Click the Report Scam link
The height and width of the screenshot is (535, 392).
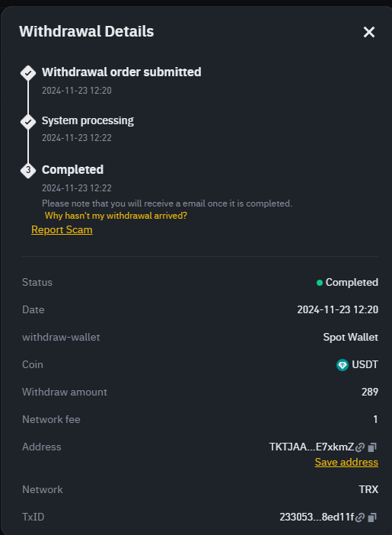[62, 230]
